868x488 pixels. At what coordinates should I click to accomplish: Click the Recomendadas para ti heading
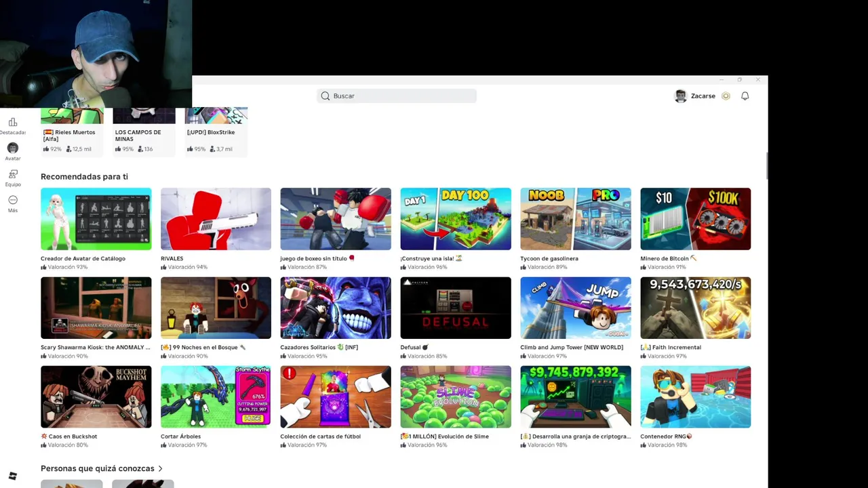[84, 177]
